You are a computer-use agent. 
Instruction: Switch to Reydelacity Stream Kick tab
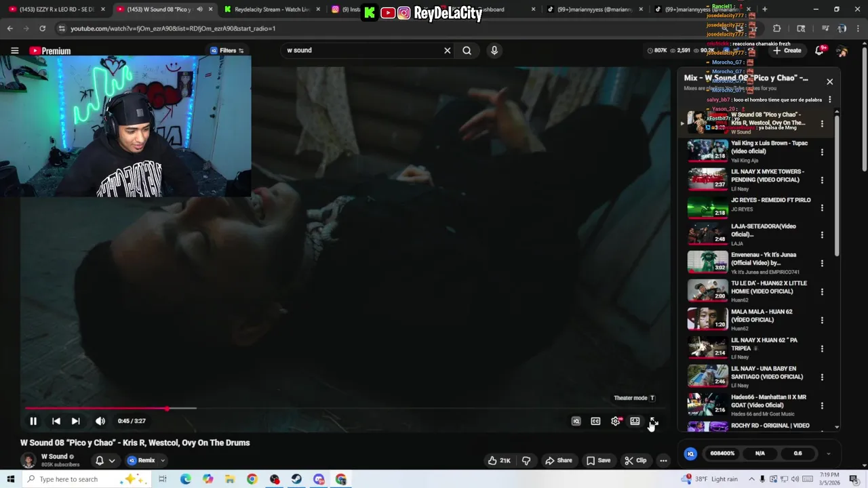(x=272, y=9)
